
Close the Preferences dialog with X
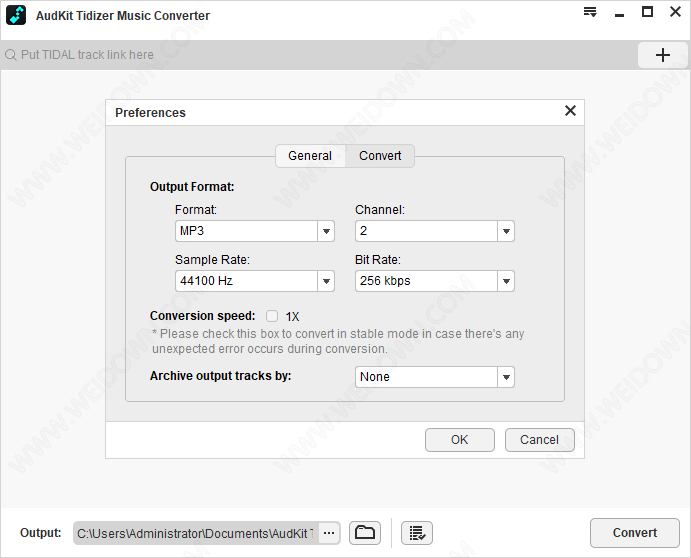(x=570, y=111)
